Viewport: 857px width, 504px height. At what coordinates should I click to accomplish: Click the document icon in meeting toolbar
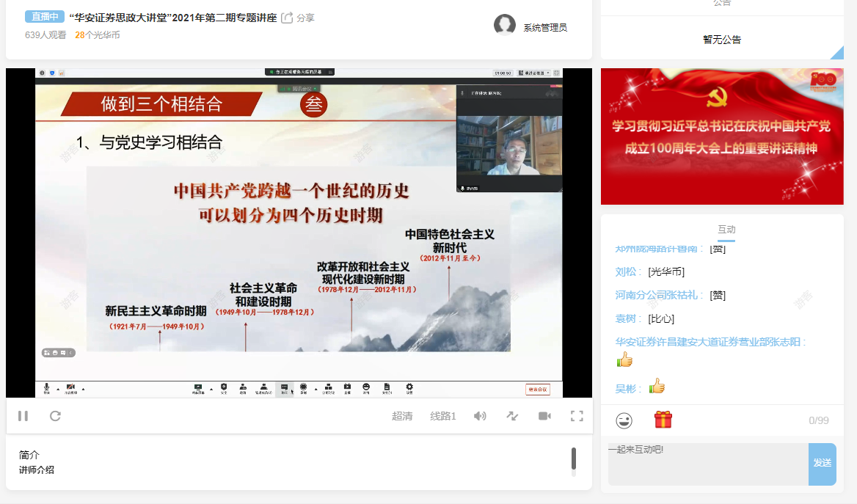coord(387,388)
